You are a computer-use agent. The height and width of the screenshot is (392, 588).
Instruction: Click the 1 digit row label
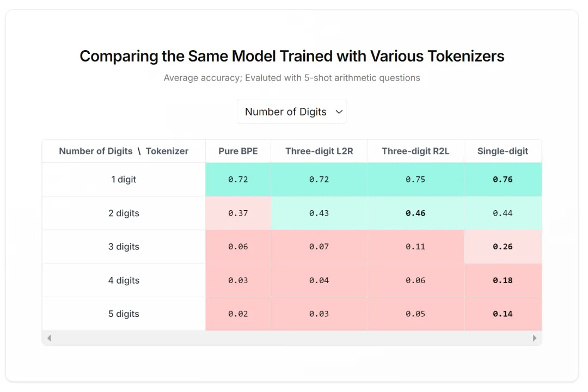pyautogui.click(x=124, y=179)
